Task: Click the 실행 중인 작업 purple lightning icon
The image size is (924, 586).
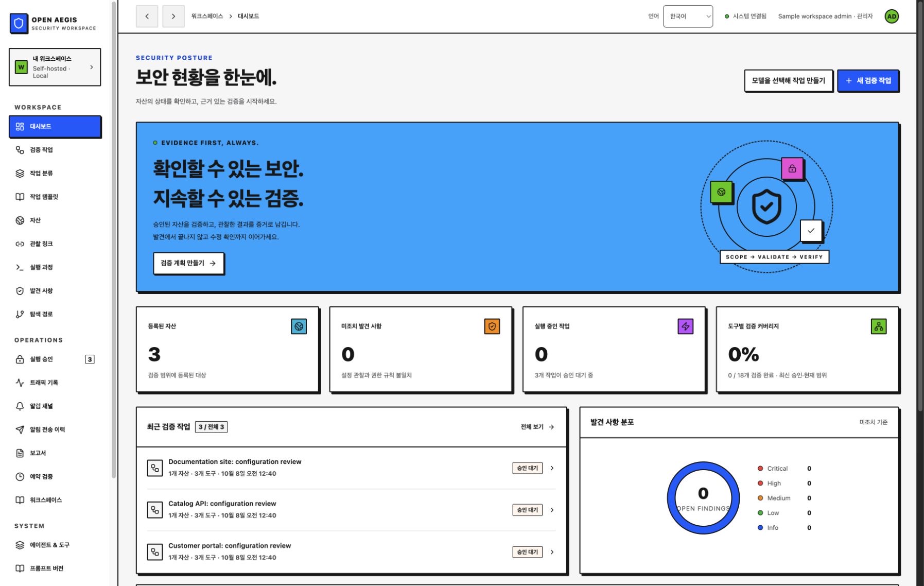Action: tap(686, 326)
